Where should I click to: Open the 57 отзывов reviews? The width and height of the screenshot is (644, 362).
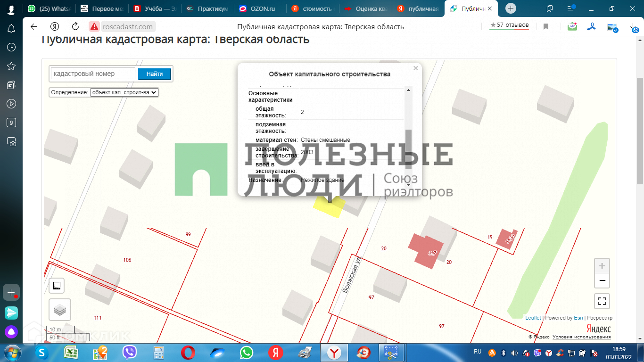tap(509, 25)
